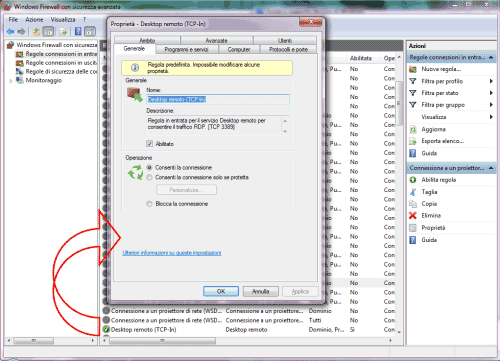Select Blocca la connessione radio button
Viewport: 500px width, 361px height.
149,204
